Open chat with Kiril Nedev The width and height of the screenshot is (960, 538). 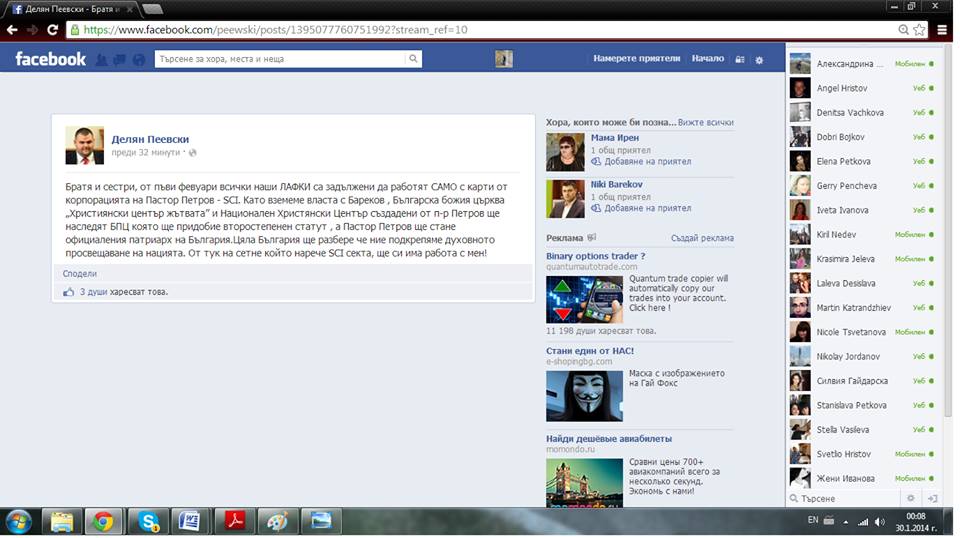coord(863,234)
